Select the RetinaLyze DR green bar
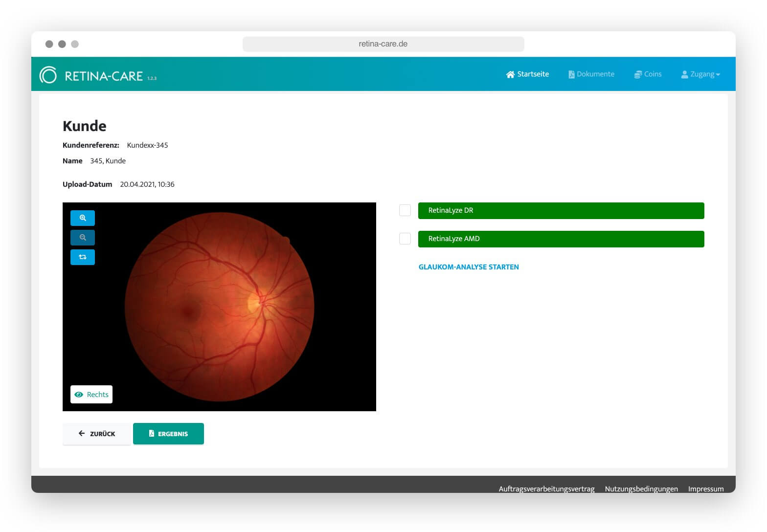The image size is (767, 532). point(561,211)
